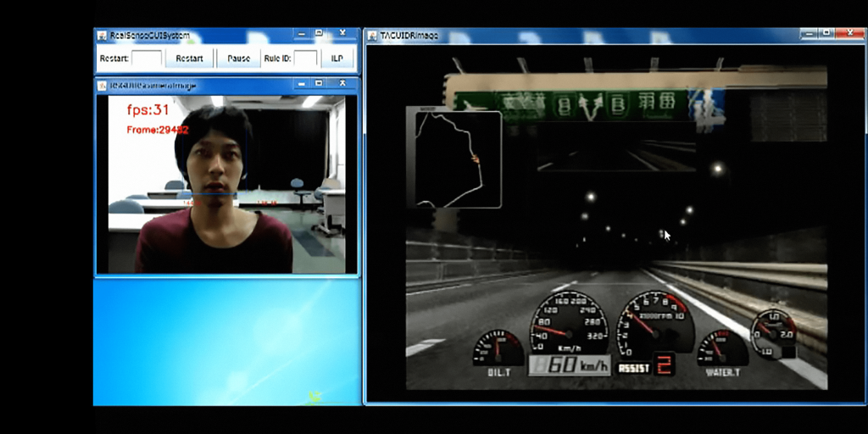The height and width of the screenshot is (434, 868).
Task: Minimize the camera image window
Action: [x=302, y=84]
